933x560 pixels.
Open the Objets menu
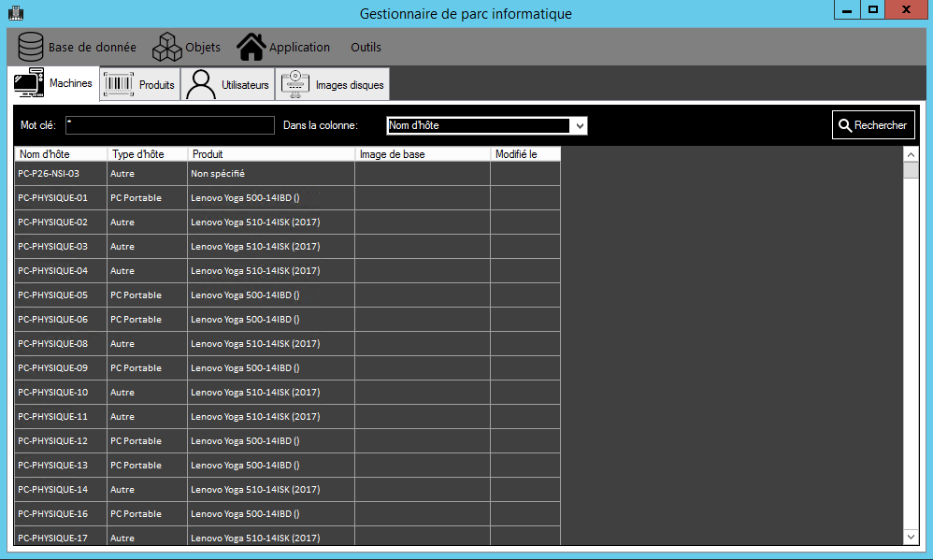(186, 47)
